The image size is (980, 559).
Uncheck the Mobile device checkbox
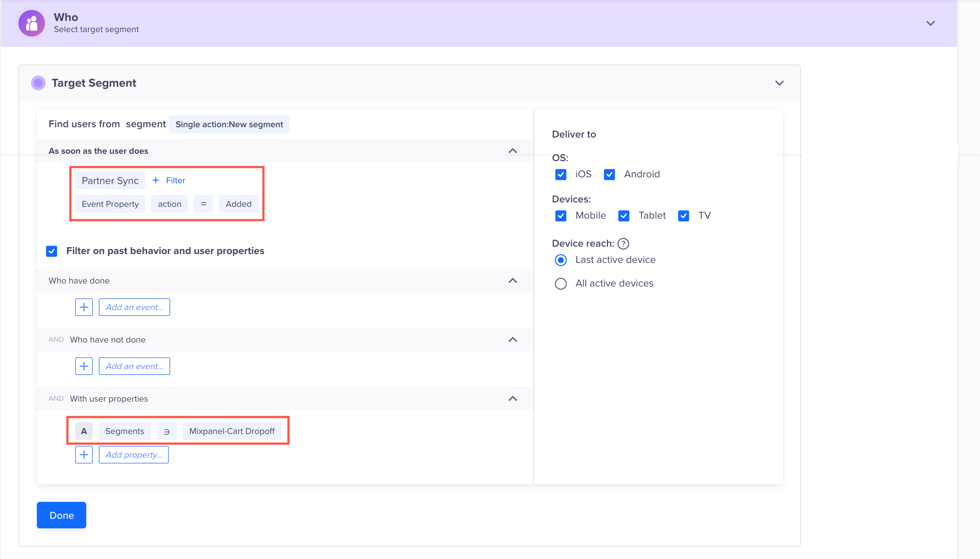[x=561, y=216]
